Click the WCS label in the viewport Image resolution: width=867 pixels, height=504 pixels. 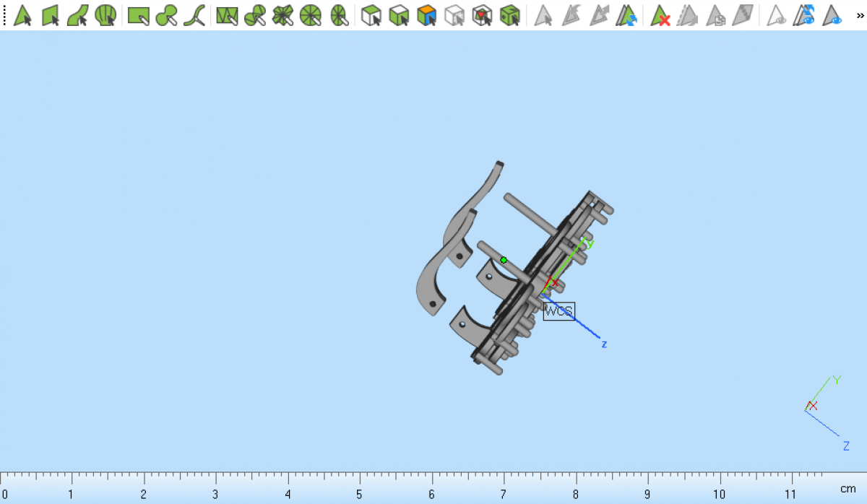click(558, 311)
